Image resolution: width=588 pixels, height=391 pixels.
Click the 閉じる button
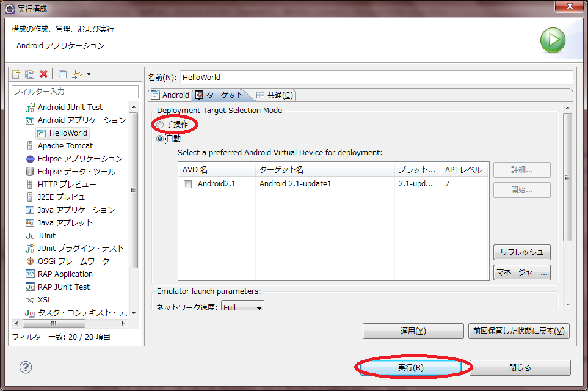(520, 368)
